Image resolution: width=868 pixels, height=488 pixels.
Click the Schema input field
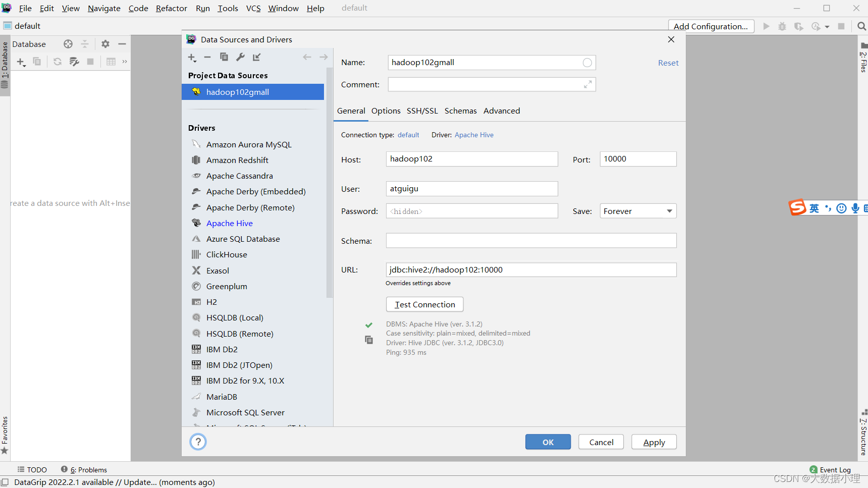click(x=531, y=241)
